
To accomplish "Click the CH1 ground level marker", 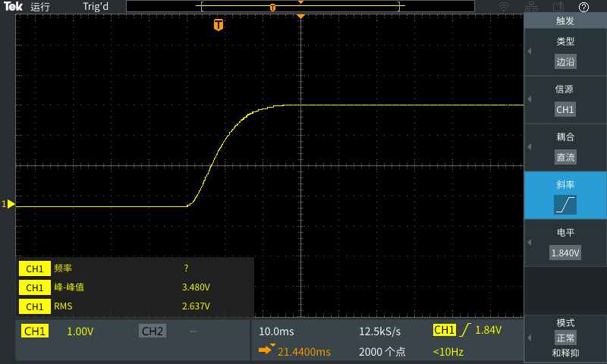I will coord(8,204).
